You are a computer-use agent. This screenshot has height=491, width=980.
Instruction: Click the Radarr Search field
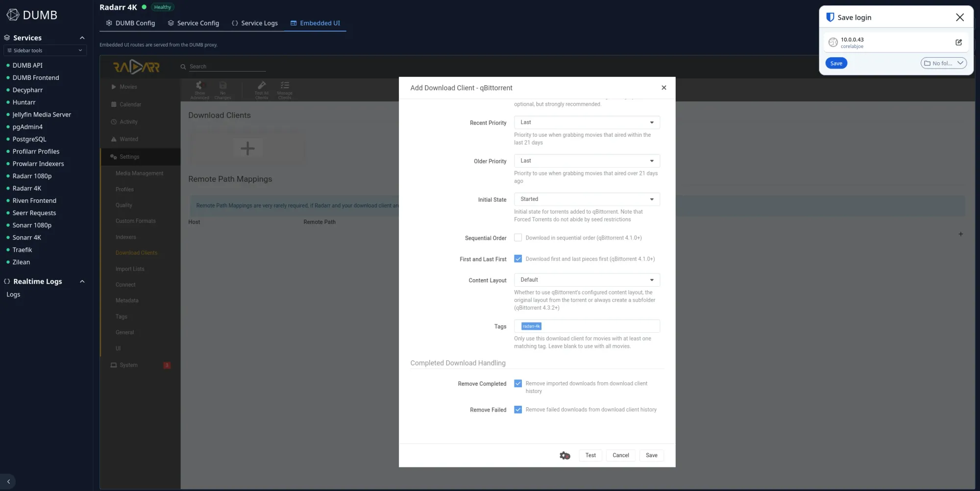(227, 67)
